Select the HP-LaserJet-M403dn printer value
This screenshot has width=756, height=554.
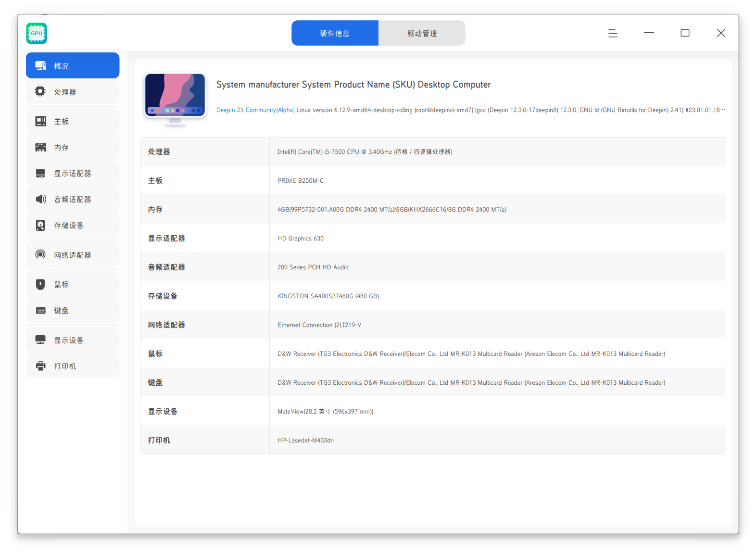[306, 441]
